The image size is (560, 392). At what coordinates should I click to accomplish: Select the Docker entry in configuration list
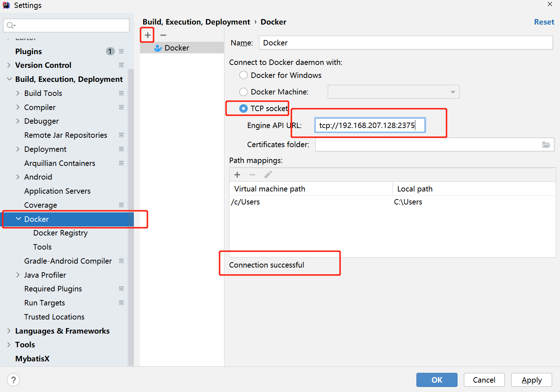click(182, 48)
